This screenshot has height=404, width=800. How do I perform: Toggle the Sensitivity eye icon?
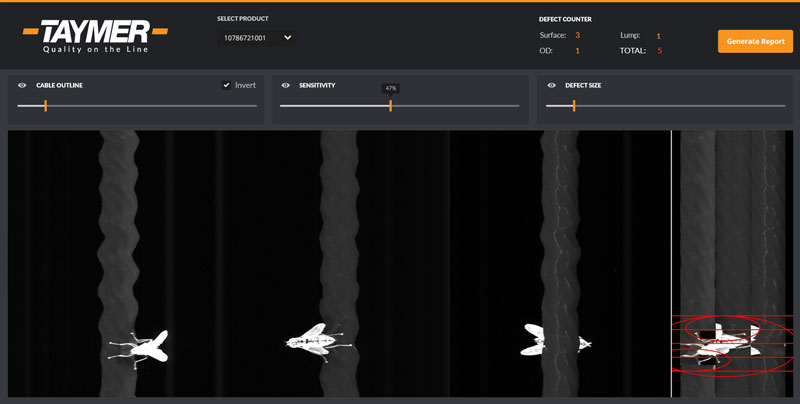click(286, 86)
